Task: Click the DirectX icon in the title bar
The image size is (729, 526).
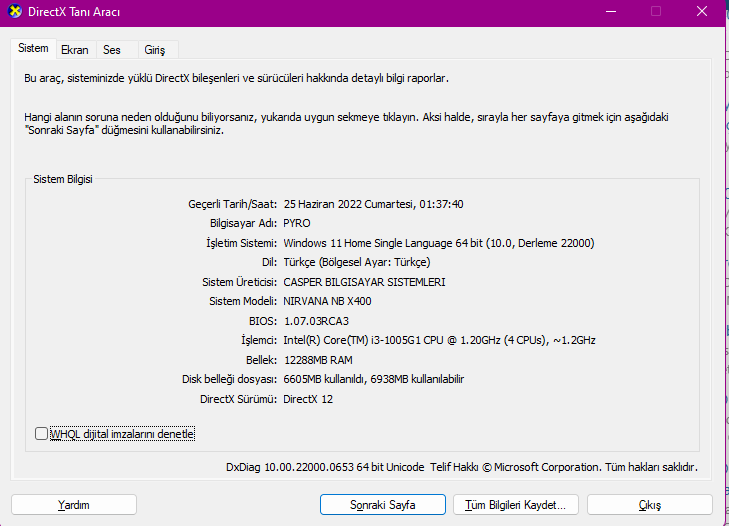Action: point(12,11)
